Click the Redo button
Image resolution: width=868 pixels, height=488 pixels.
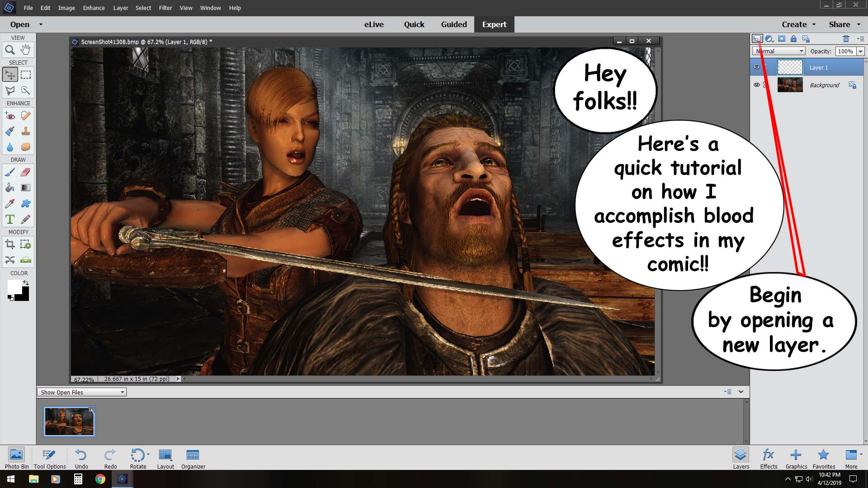pyautogui.click(x=110, y=458)
